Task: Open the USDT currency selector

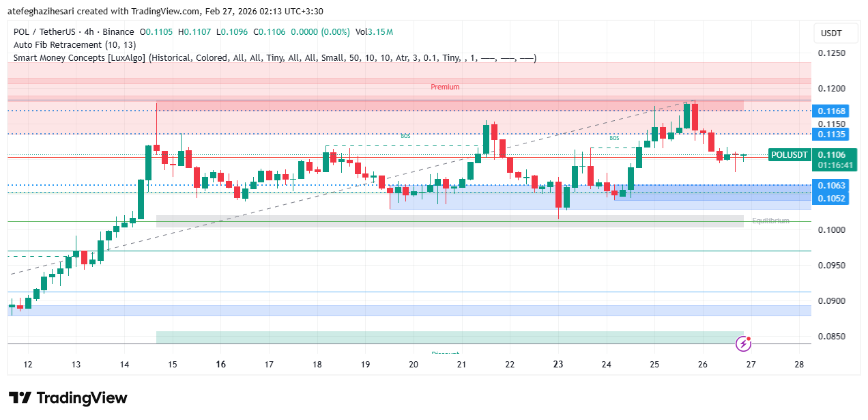Action: pos(830,33)
